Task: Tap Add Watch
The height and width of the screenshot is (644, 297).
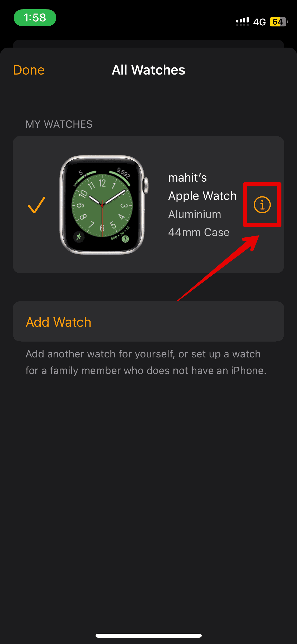Action: pos(148,321)
